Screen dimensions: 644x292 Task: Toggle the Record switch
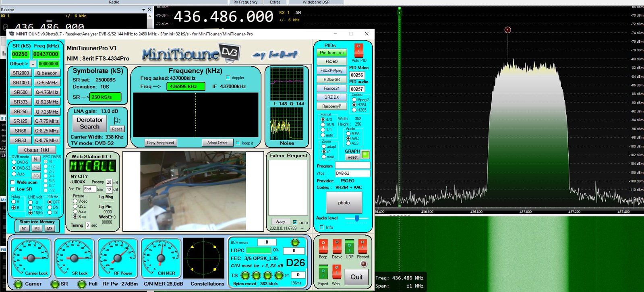(x=362, y=246)
